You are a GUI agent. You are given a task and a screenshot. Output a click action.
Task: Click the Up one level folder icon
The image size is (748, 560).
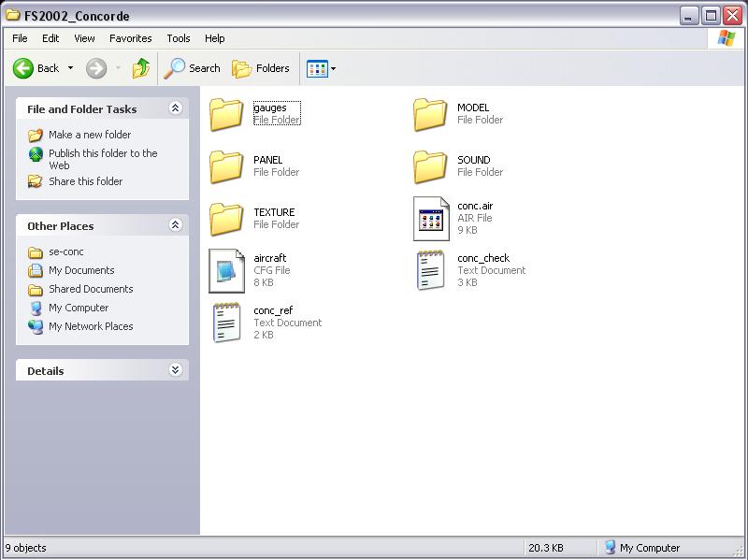coord(141,68)
